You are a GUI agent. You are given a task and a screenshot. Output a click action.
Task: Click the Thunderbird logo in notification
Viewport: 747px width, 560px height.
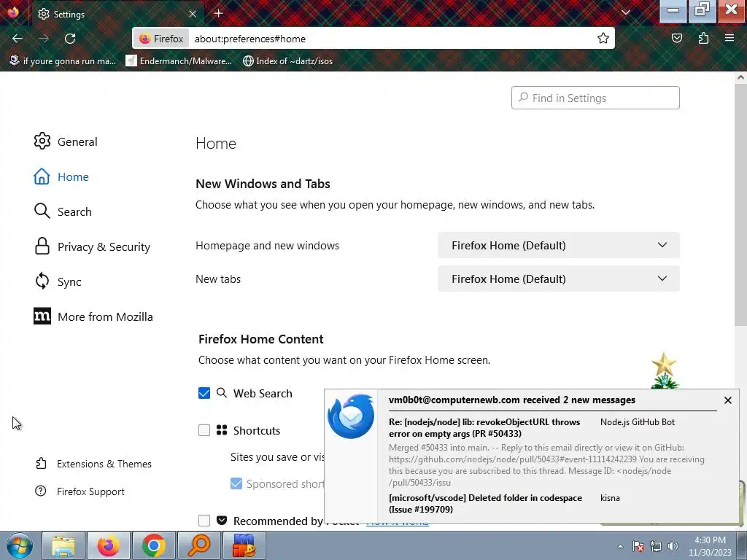tap(351, 416)
